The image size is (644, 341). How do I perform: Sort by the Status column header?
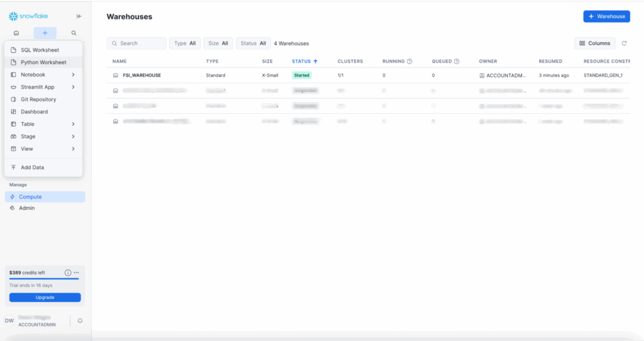coord(304,62)
